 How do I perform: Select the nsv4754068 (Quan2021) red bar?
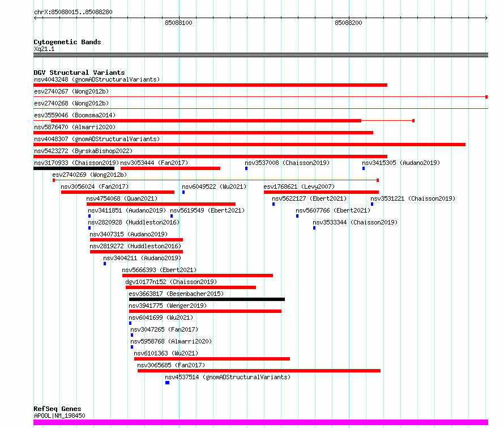(161, 204)
